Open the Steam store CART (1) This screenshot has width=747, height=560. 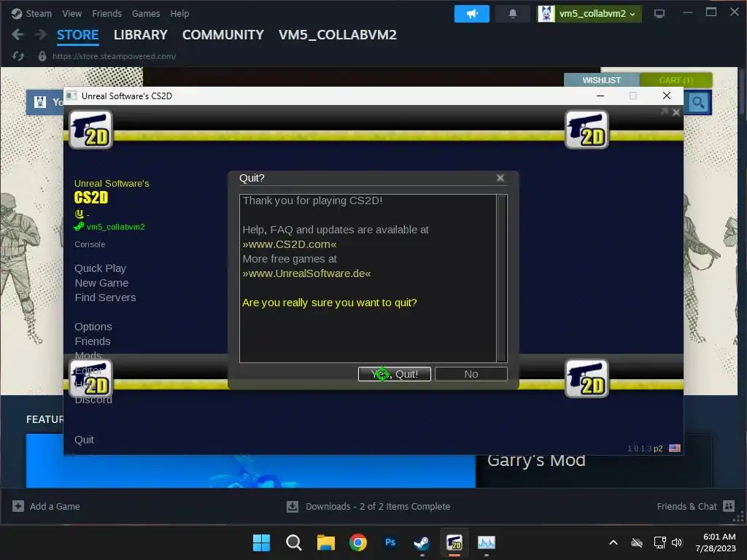(676, 80)
